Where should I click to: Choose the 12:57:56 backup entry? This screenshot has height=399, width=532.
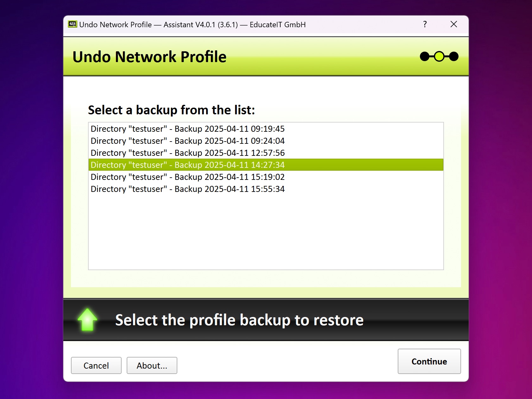187,153
